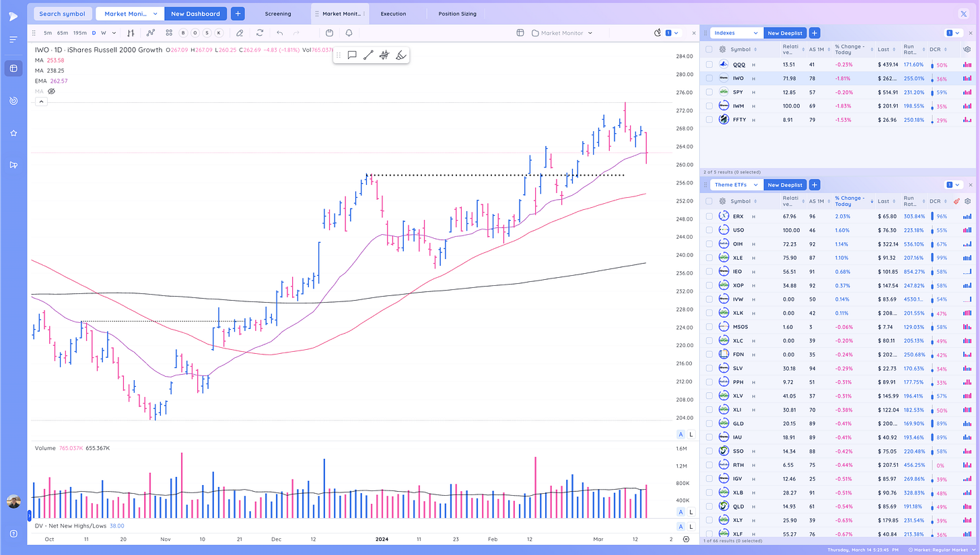The height and width of the screenshot is (555, 980).
Task: Select the candlestick measure tool
Action: 384,55
